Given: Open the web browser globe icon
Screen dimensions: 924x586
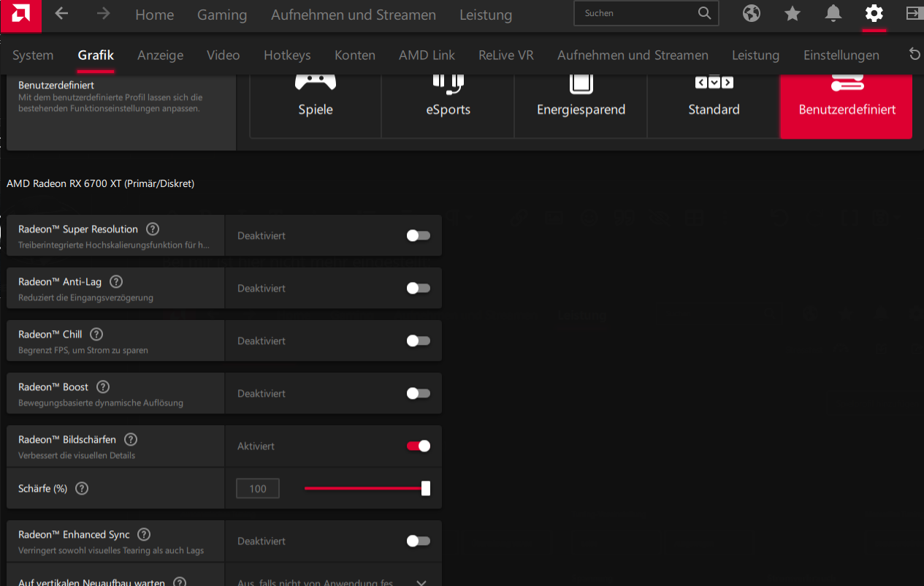Looking at the screenshot, I should pos(751,13).
